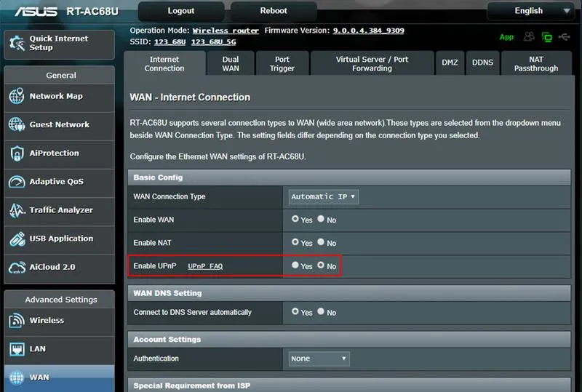Open the Port Trigger tab
582x392 pixels.
282,63
